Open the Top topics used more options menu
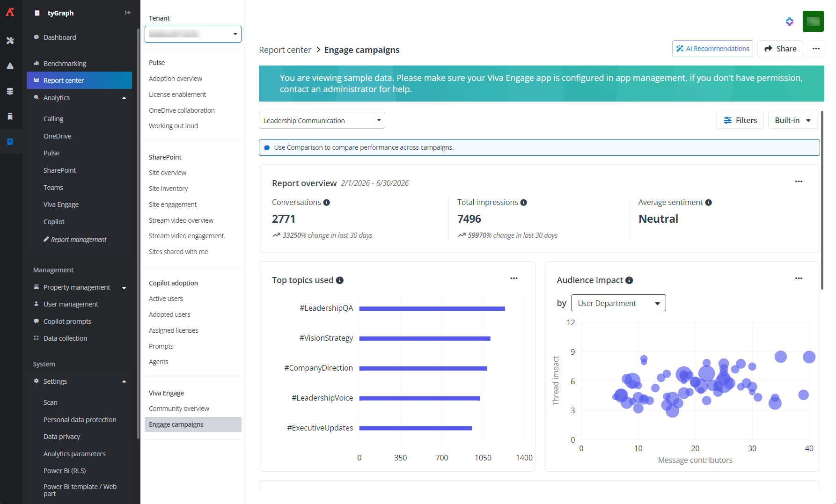The height and width of the screenshot is (504, 836). (514, 278)
